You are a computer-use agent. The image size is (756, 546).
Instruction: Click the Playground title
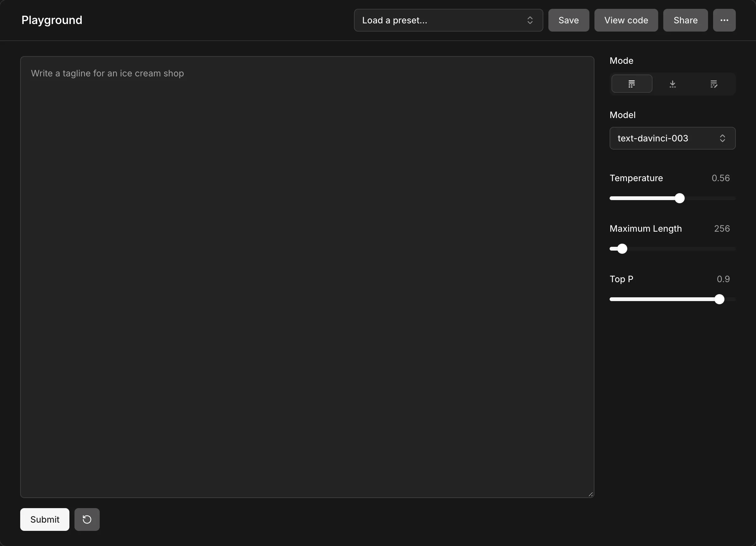click(x=52, y=20)
